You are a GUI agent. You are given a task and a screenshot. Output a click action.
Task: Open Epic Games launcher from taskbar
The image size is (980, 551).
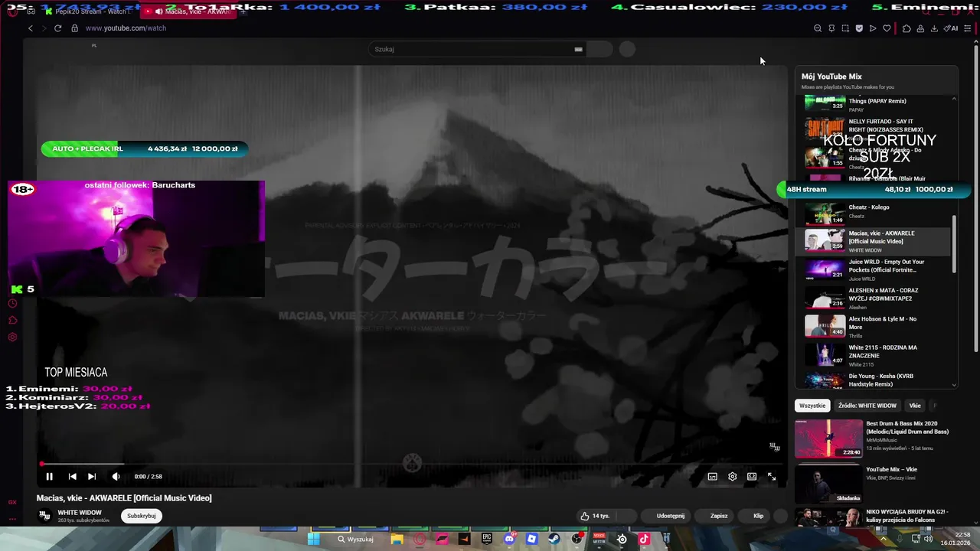tap(487, 539)
